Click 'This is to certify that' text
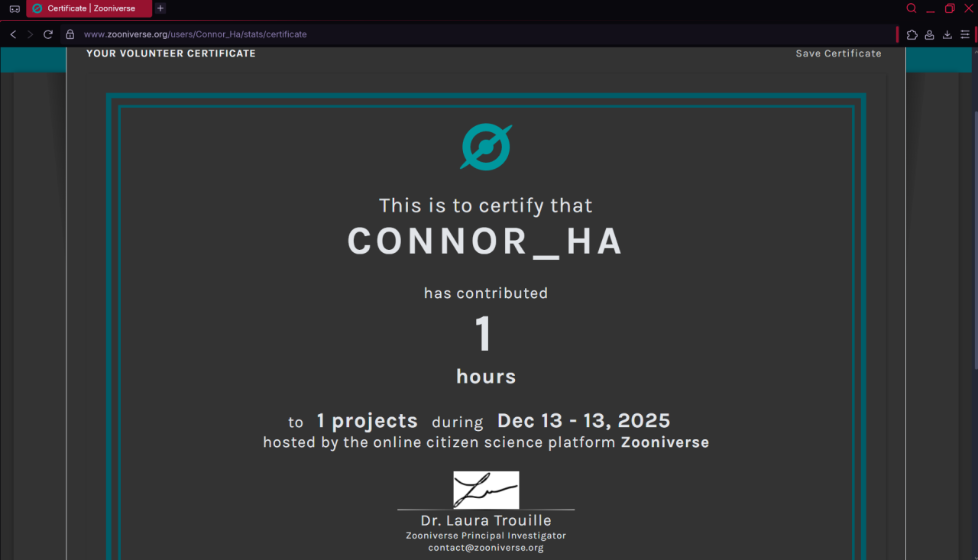Viewport: 978px width, 560px height. tap(486, 206)
